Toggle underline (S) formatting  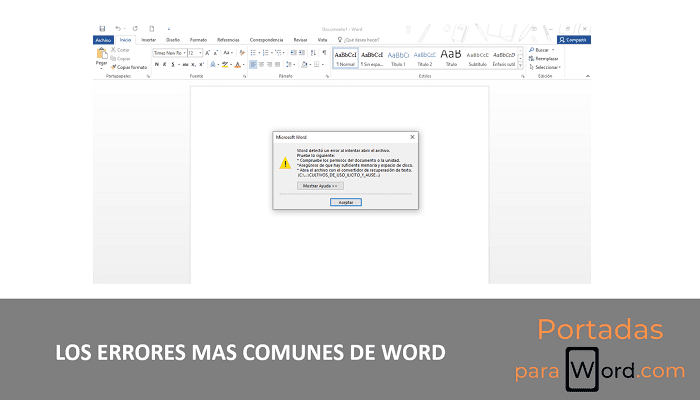coord(173,65)
